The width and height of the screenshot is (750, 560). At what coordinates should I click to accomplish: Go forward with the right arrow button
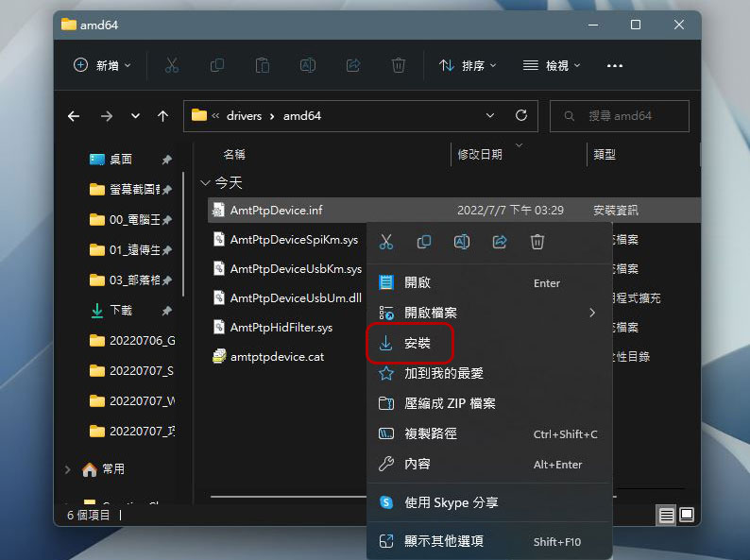(107, 116)
